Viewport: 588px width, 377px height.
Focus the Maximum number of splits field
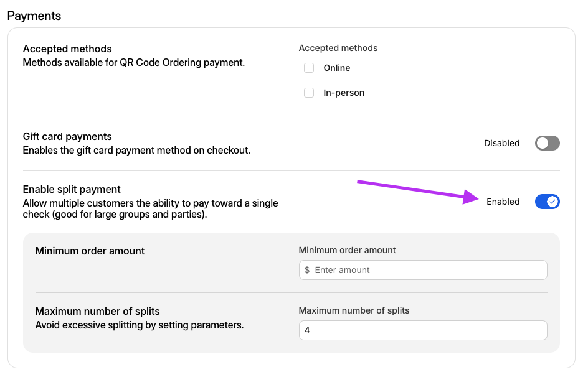(x=422, y=330)
